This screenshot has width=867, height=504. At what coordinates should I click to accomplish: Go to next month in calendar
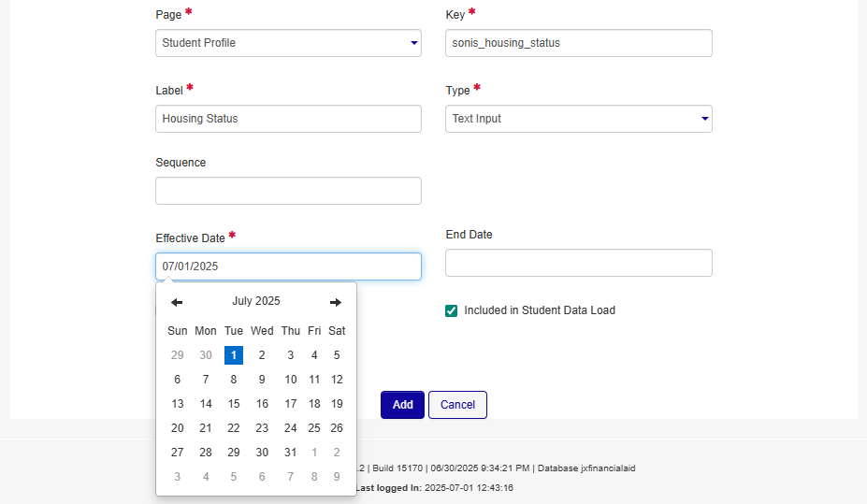point(336,302)
